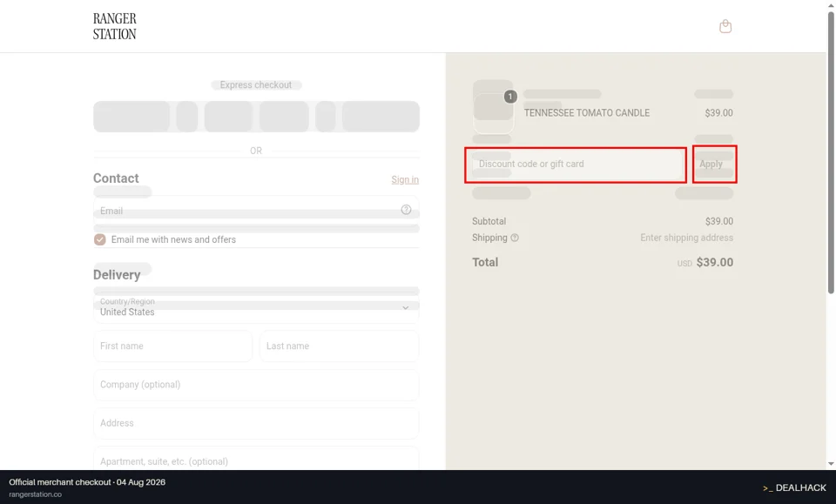
Task: Click the Company (optional) field
Action: pyautogui.click(x=256, y=385)
